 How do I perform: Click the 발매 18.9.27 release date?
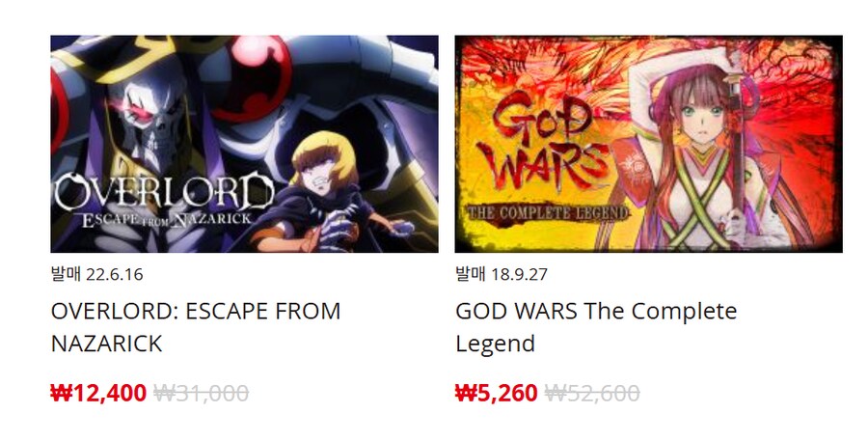tap(502, 274)
